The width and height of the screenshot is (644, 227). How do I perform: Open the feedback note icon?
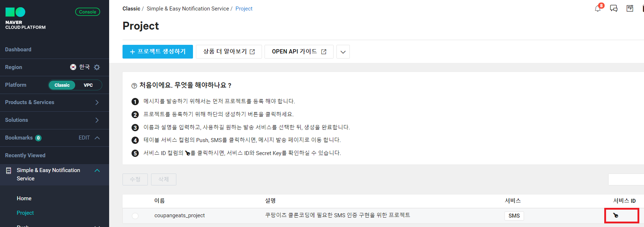click(x=630, y=8)
